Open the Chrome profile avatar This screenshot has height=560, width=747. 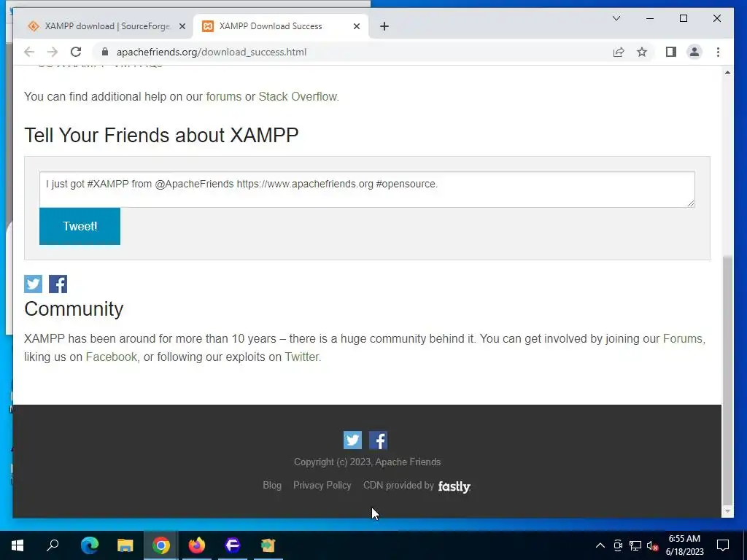point(694,52)
